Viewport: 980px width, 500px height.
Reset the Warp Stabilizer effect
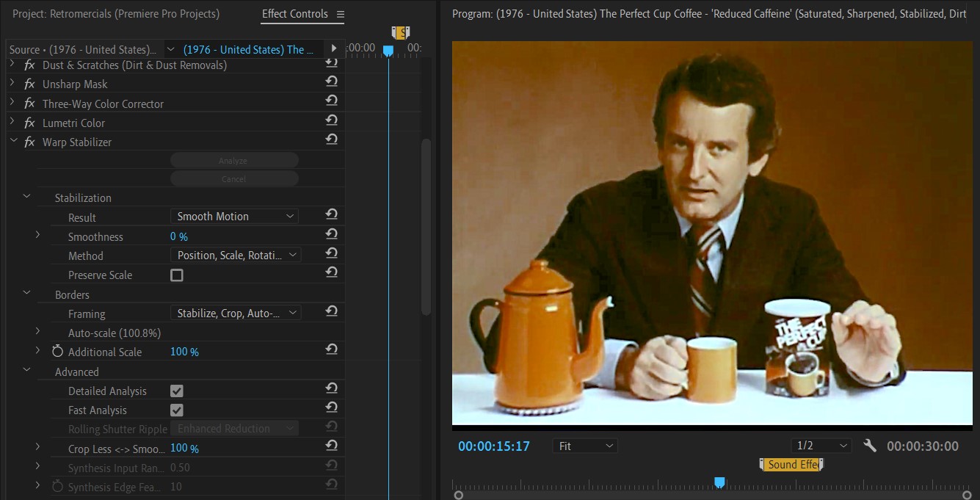coord(332,139)
